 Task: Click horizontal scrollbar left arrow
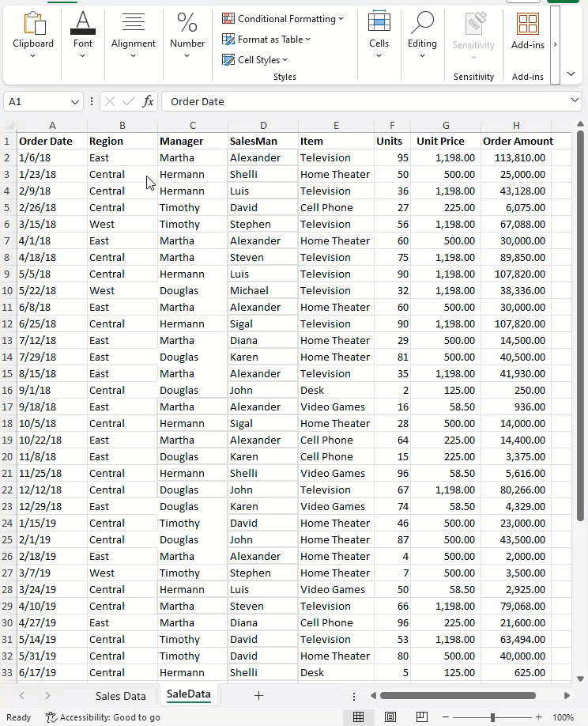[373, 695]
